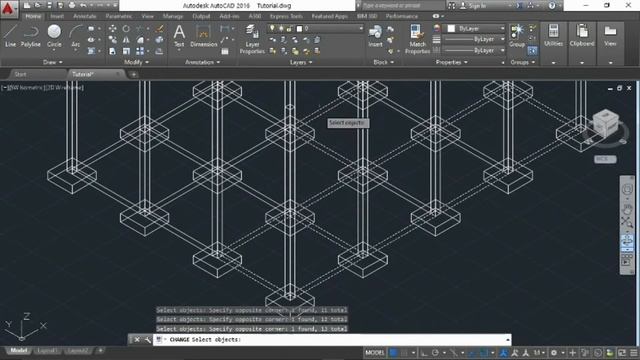Click the Copy tool in Modify panel

pyautogui.click(x=112, y=40)
